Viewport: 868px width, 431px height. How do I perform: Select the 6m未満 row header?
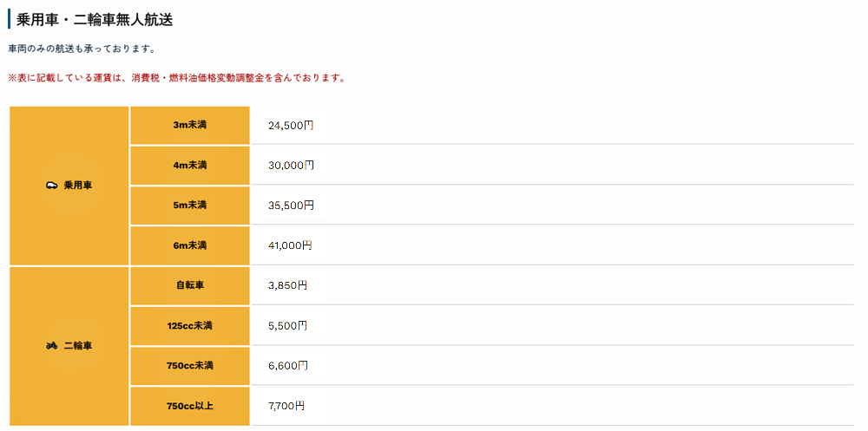(190, 245)
